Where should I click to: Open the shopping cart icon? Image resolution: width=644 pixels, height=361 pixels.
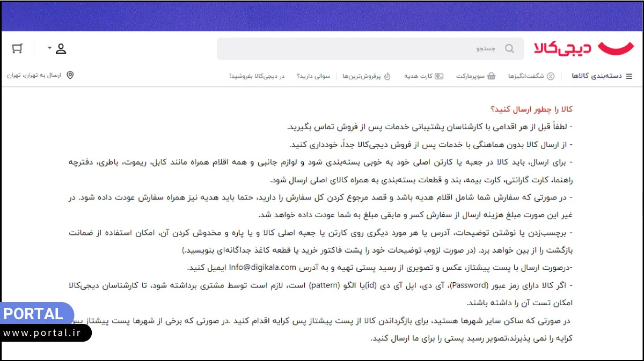point(17,48)
